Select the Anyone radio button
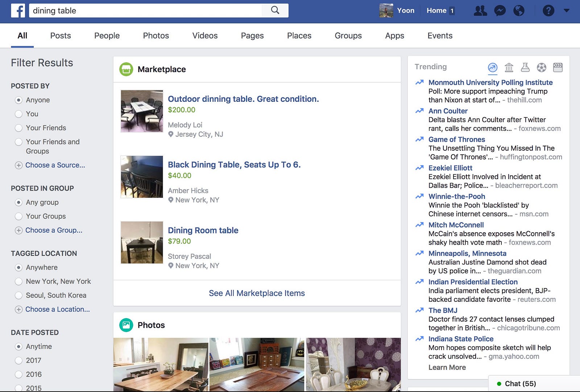 pos(18,100)
